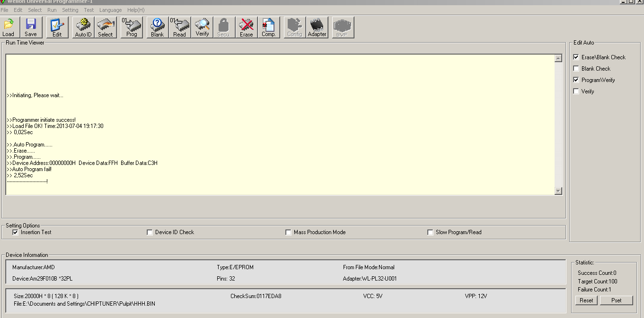Click the 'Initiating, Please wait...' log line

[x=35, y=95]
